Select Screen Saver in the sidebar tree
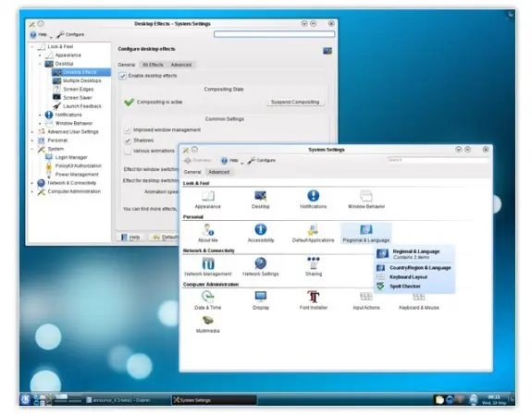The image size is (532, 415). [78, 98]
